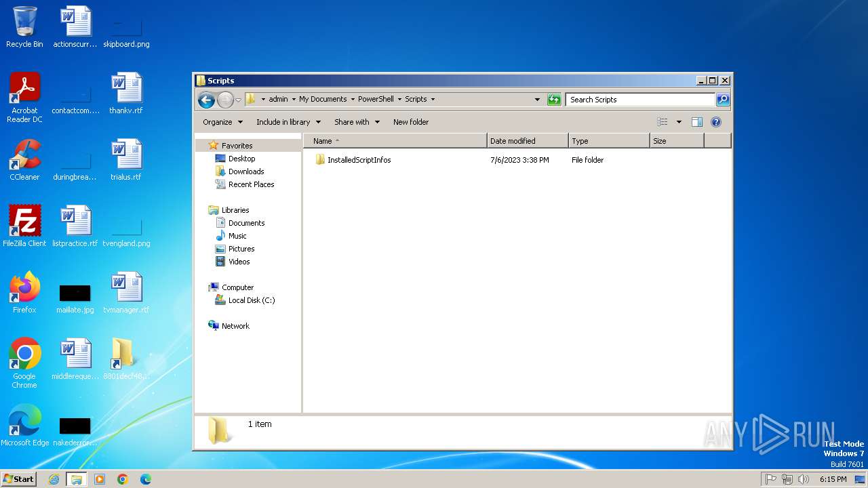Open Share with dropdown
The image size is (868, 488).
[x=357, y=122]
